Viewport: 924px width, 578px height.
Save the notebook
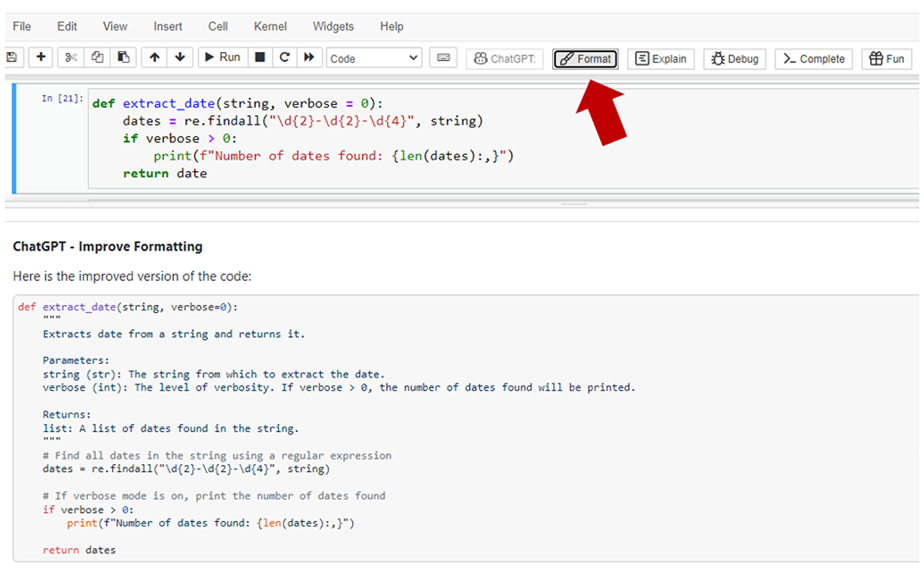click(x=12, y=58)
